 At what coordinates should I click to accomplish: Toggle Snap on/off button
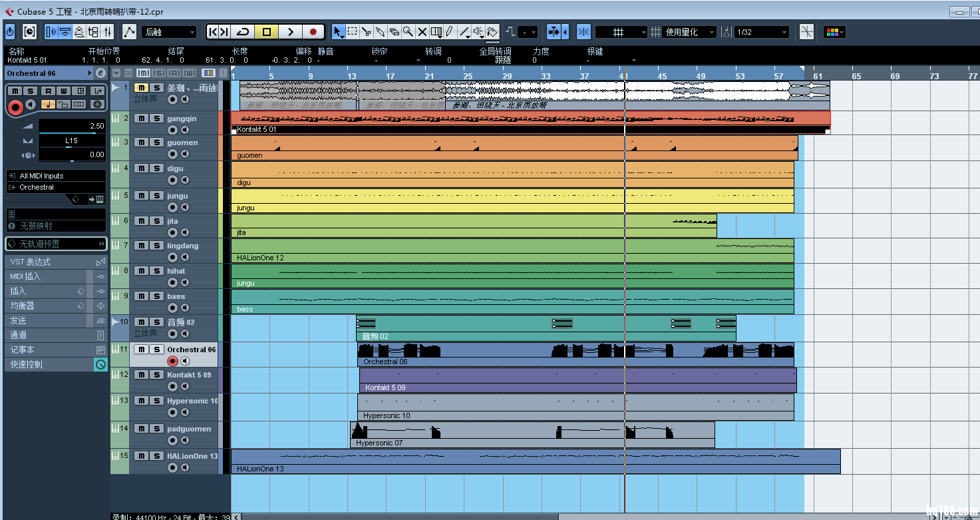coord(583,31)
